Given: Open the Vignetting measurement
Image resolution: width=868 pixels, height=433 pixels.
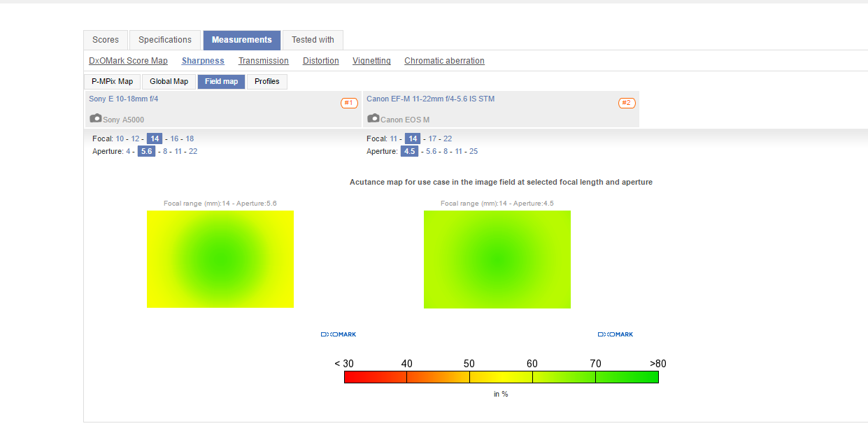Looking at the screenshot, I should pos(371,61).
